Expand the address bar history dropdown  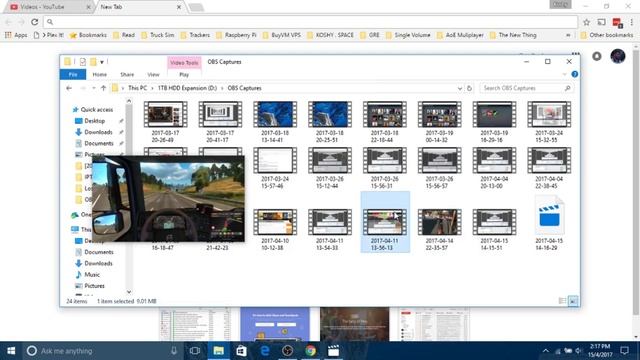coord(460,88)
